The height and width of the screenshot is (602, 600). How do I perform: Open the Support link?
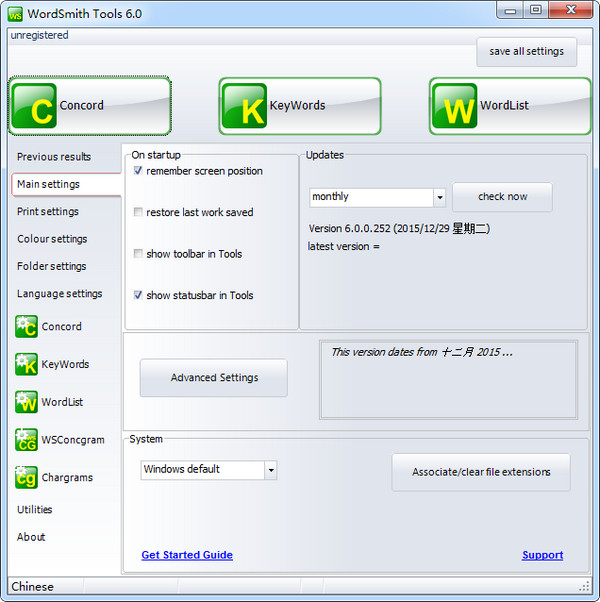[x=542, y=555]
